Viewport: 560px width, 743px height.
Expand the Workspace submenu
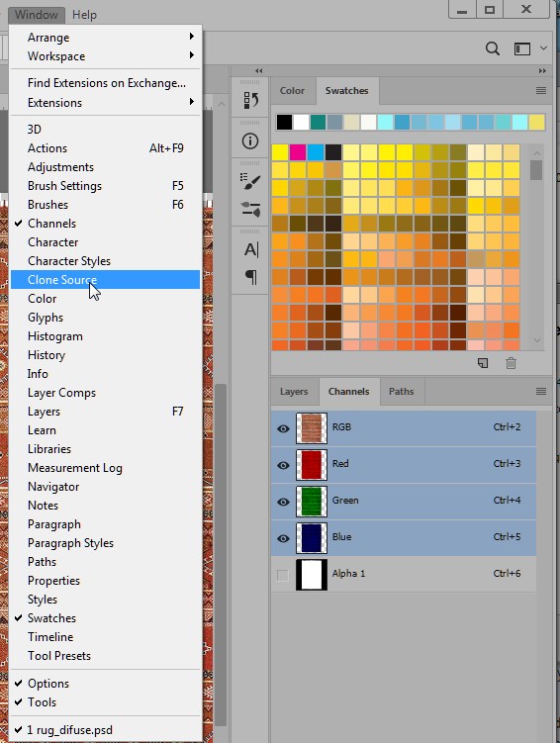[105, 56]
